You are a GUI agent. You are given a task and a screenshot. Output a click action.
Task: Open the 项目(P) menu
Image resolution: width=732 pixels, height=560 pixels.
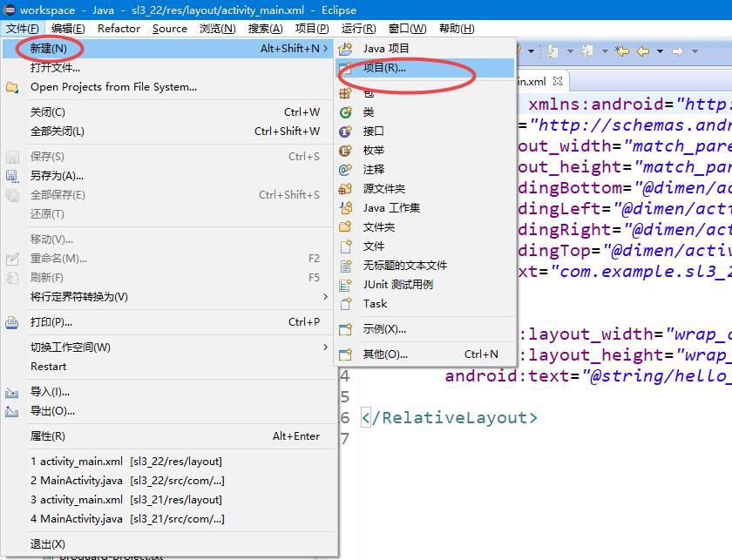point(312,29)
